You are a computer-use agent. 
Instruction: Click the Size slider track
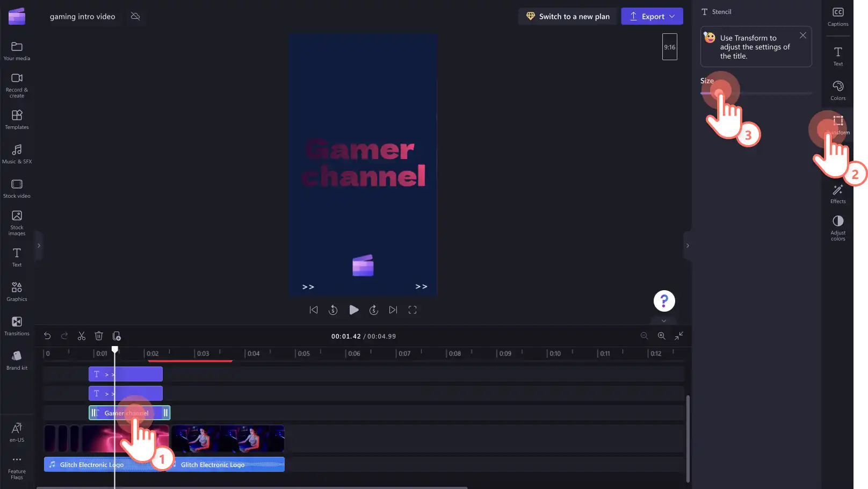[x=756, y=94]
